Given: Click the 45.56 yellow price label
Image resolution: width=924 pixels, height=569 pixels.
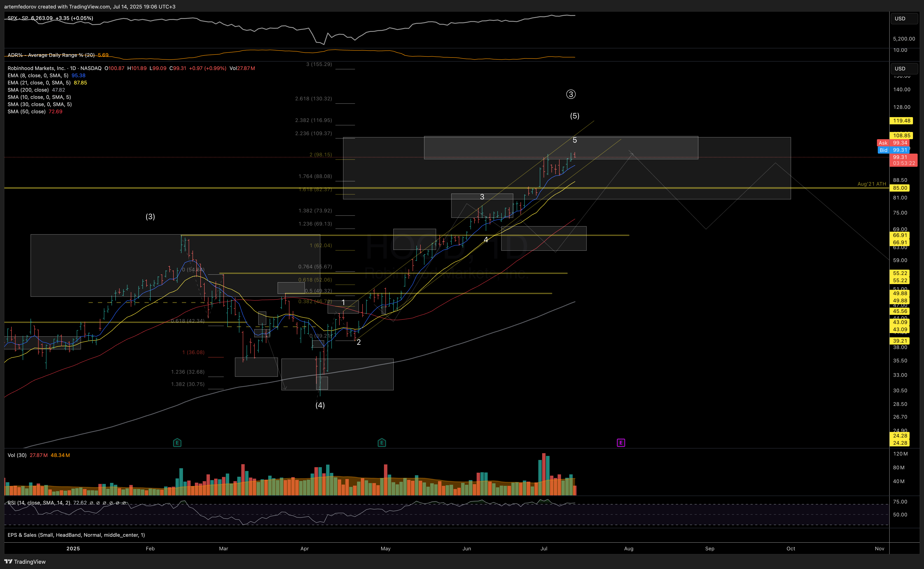Looking at the screenshot, I should [900, 311].
